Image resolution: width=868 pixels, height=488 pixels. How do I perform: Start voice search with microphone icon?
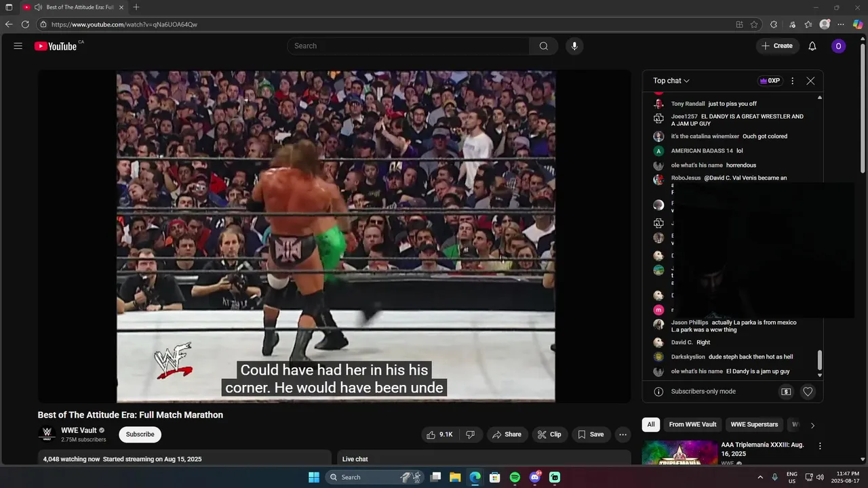coord(574,46)
